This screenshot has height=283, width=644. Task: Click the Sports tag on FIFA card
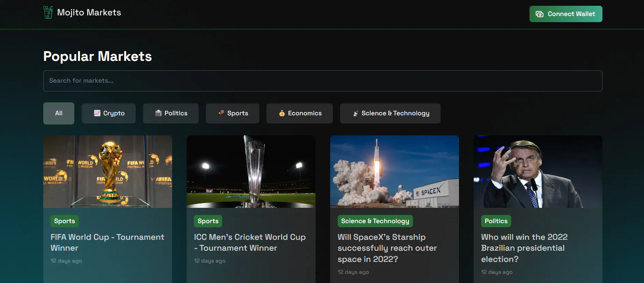coord(65,221)
